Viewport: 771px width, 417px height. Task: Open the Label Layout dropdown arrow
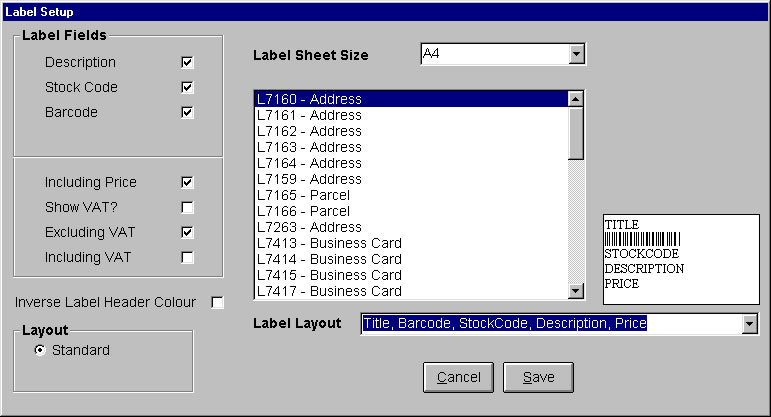(x=749, y=324)
